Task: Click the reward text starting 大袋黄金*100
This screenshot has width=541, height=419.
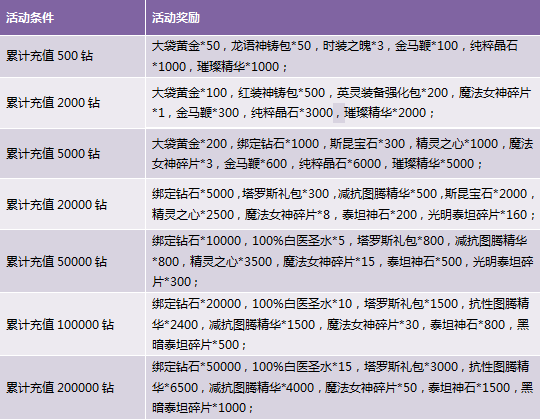Action: 341,103
